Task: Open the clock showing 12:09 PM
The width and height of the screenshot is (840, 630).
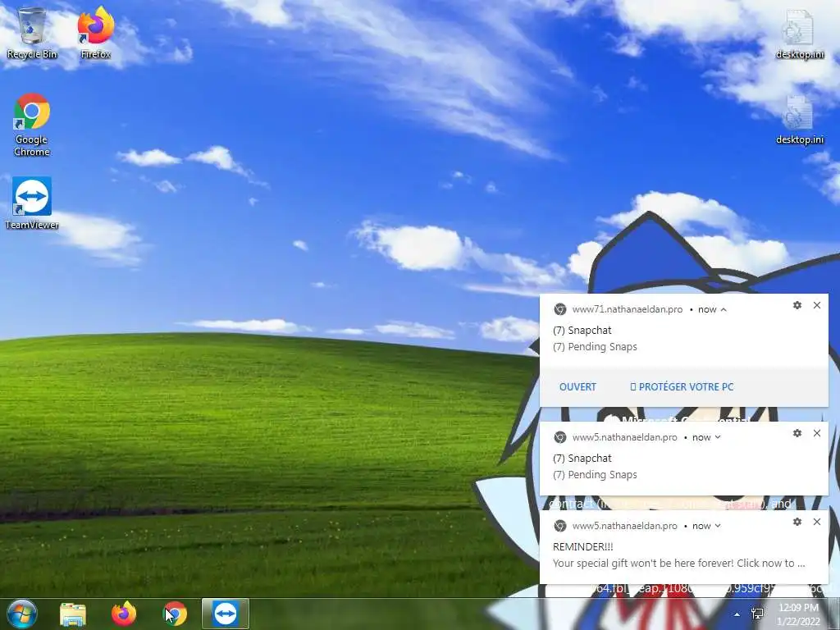Action: click(x=799, y=614)
